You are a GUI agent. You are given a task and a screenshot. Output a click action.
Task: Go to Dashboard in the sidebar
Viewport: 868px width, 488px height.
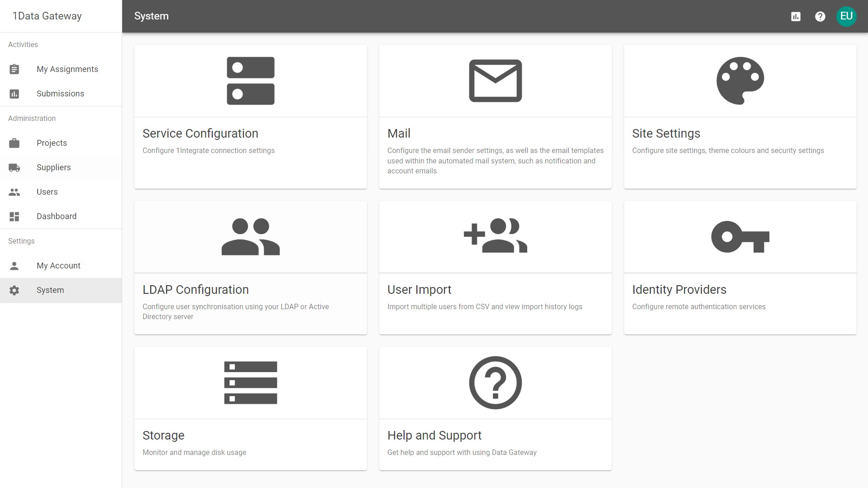point(57,216)
